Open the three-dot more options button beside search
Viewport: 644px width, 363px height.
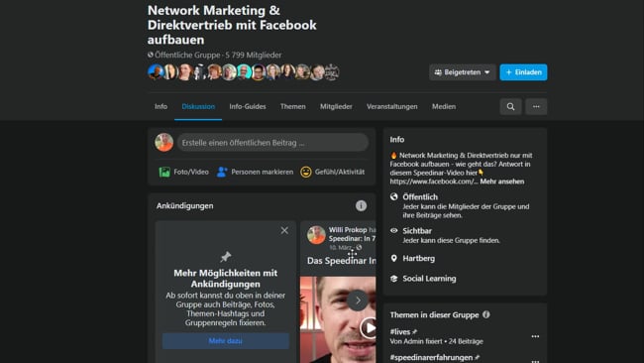(536, 106)
